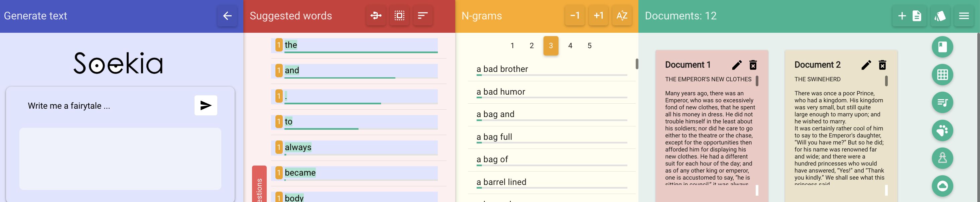Screen dimensions: 980x202
Task: Click the grid table round button
Action: (942, 75)
